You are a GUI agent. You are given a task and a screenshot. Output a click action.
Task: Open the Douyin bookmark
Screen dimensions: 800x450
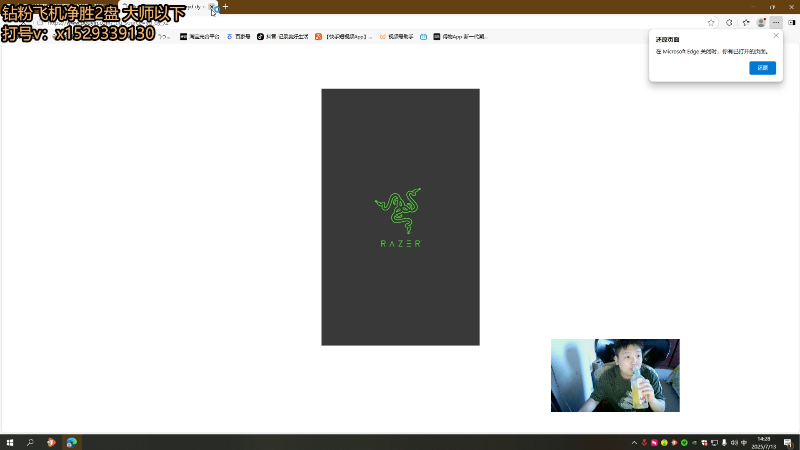[283, 37]
